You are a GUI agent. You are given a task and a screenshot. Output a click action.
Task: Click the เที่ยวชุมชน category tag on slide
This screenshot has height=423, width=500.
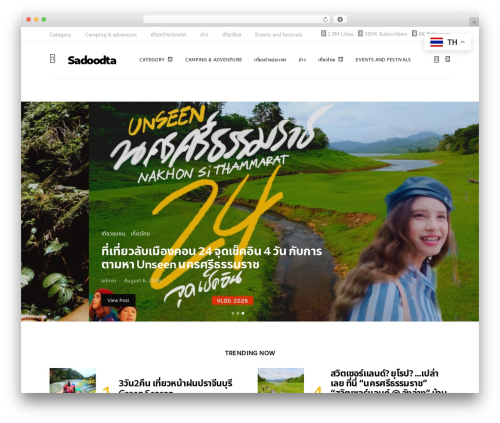[113, 234]
